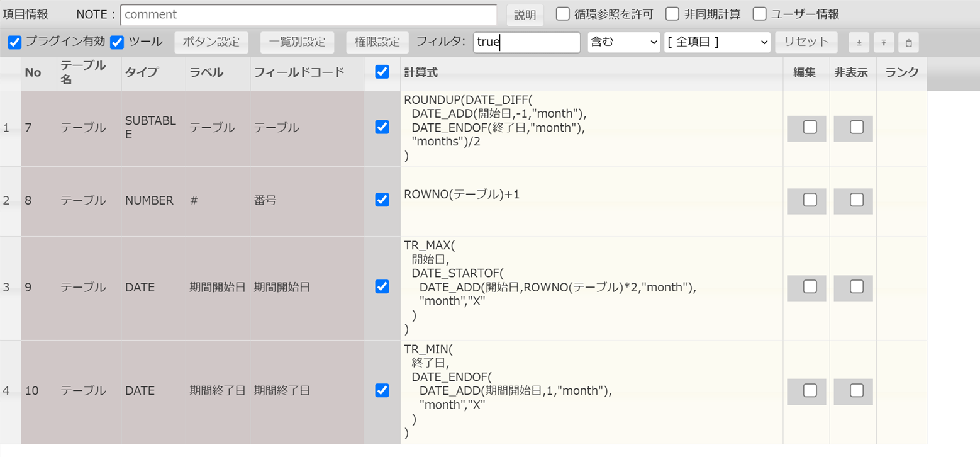Toggle the ツール checkbox
This screenshot has width=980, height=457.
[117, 42]
